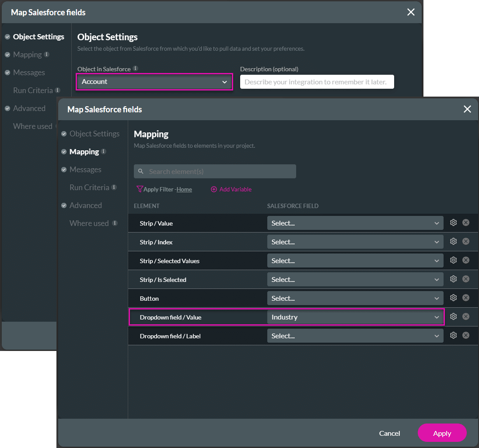Click the info icon beside Mapping in front window
479x448 pixels.
(x=104, y=151)
